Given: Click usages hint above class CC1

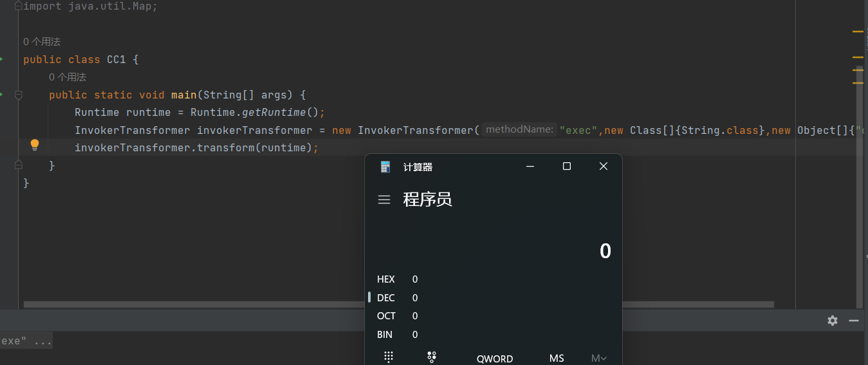Looking at the screenshot, I should pos(42,42).
